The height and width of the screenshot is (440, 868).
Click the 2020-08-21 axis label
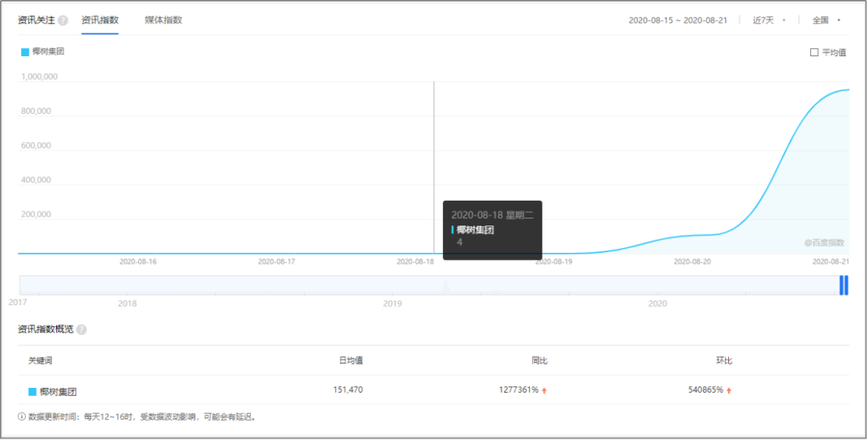(x=831, y=260)
